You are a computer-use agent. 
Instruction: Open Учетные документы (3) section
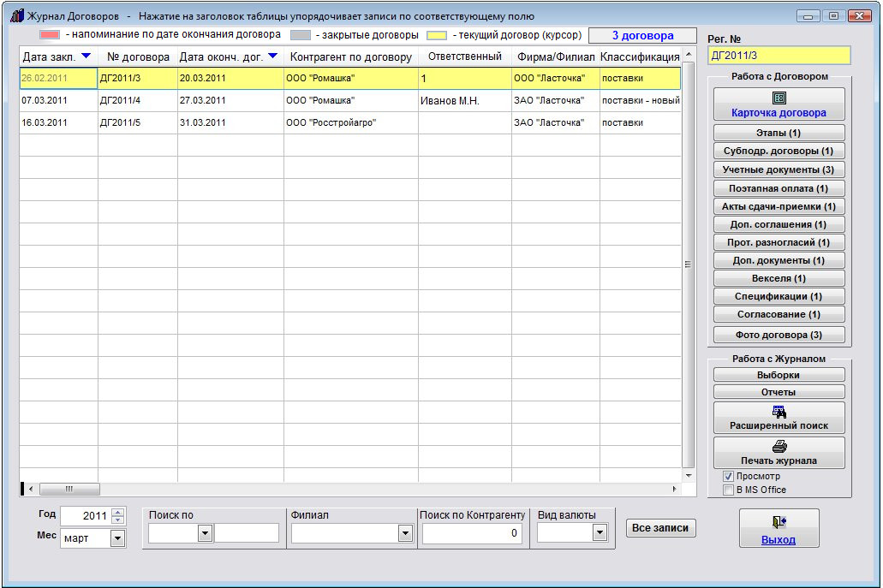779,169
